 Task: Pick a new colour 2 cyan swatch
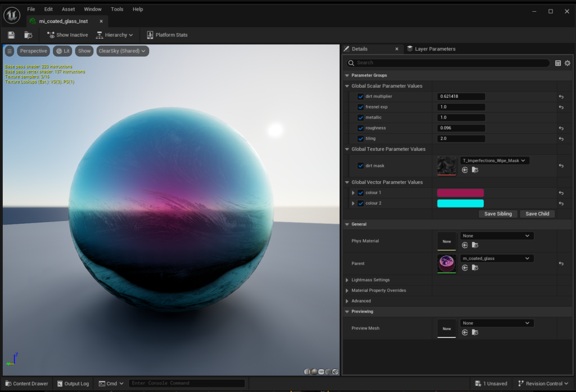(460, 203)
